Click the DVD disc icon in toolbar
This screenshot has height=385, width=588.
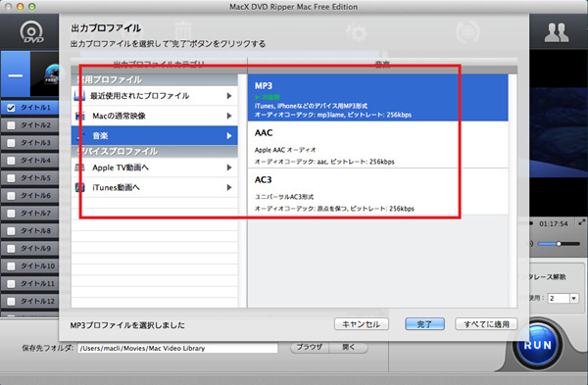(31, 32)
